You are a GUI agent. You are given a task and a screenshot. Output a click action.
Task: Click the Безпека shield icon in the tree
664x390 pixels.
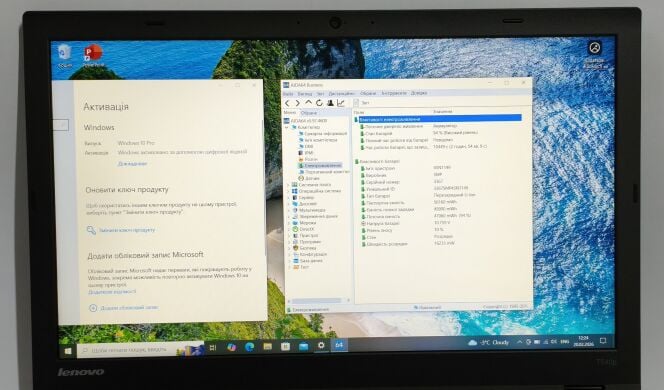(296, 248)
